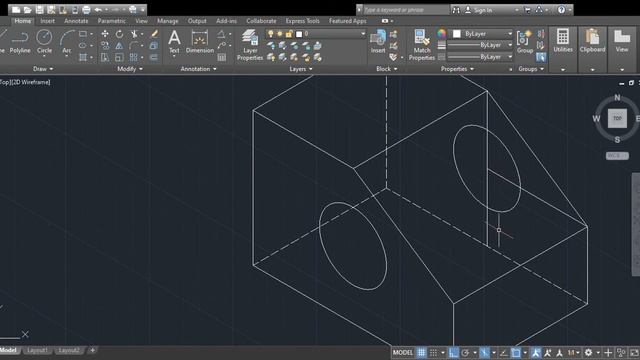Expand the Modify panel flyout
The width and height of the screenshot is (640, 360).
click(130, 69)
